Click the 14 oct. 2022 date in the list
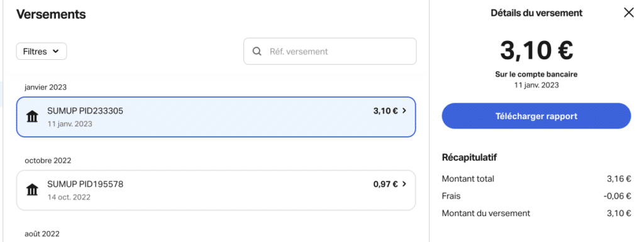Screen dimensions: 644x242 click(x=69, y=197)
